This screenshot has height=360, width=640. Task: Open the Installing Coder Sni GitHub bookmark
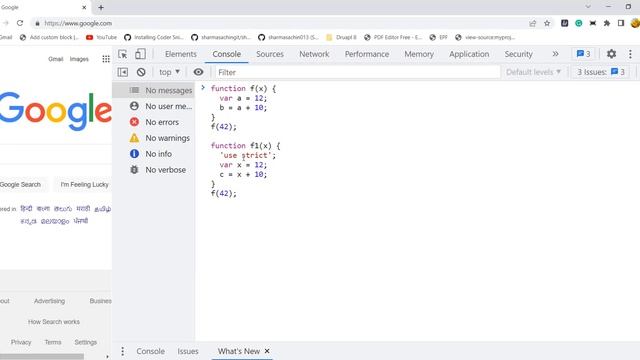pyautogui.click(x=153, y=37)
